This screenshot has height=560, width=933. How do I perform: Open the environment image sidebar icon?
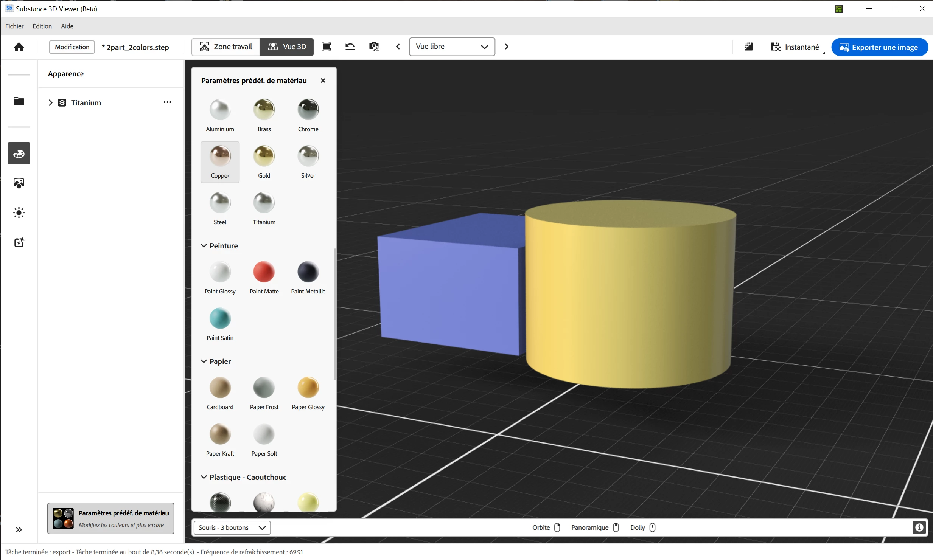pos(19,183)
